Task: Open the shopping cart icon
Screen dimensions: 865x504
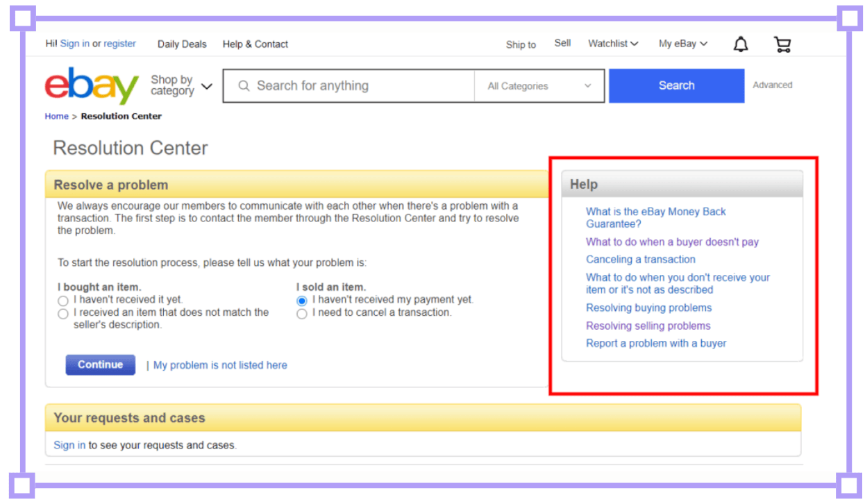Action: click(x=782, y=45)
